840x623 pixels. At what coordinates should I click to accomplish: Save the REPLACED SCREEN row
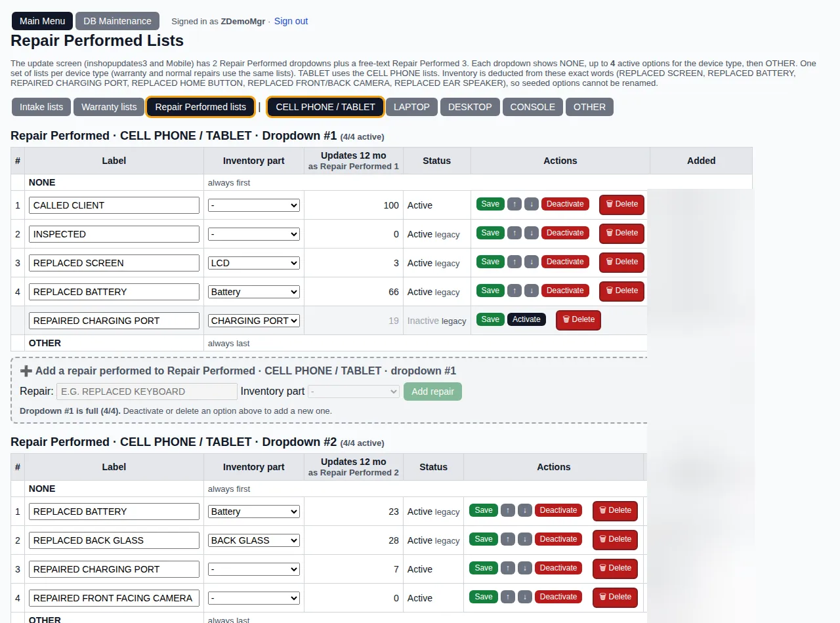(x=490, y=262)
